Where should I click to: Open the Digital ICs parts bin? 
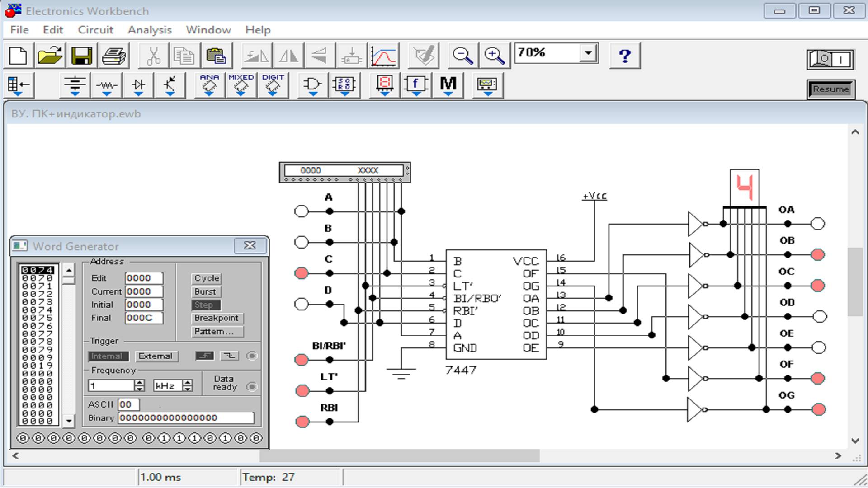pyautogui.click(x=273, y=84)
